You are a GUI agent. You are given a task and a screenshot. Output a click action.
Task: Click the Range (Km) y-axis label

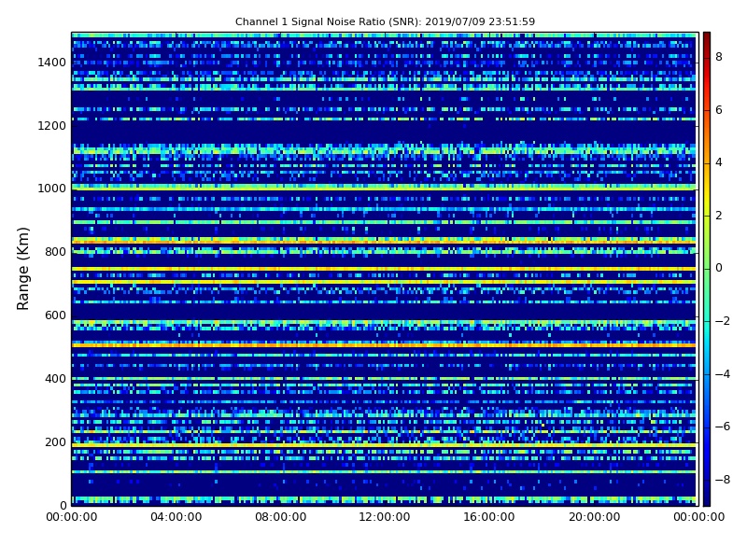(x=22, y=269)
